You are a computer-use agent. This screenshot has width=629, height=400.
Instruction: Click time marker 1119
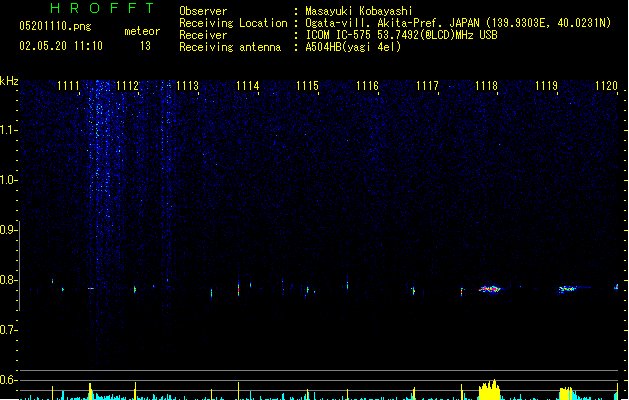point(546,86)
